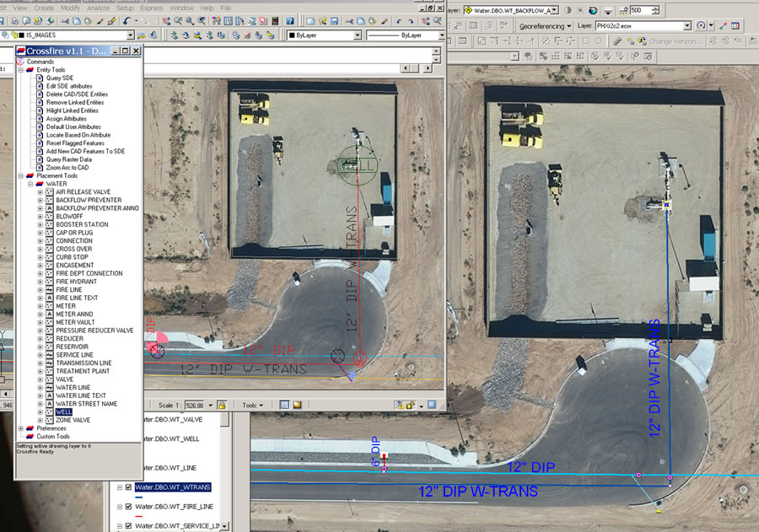
Task: Collapse the Placement Tools tree node
Action: tap(21, 175)
